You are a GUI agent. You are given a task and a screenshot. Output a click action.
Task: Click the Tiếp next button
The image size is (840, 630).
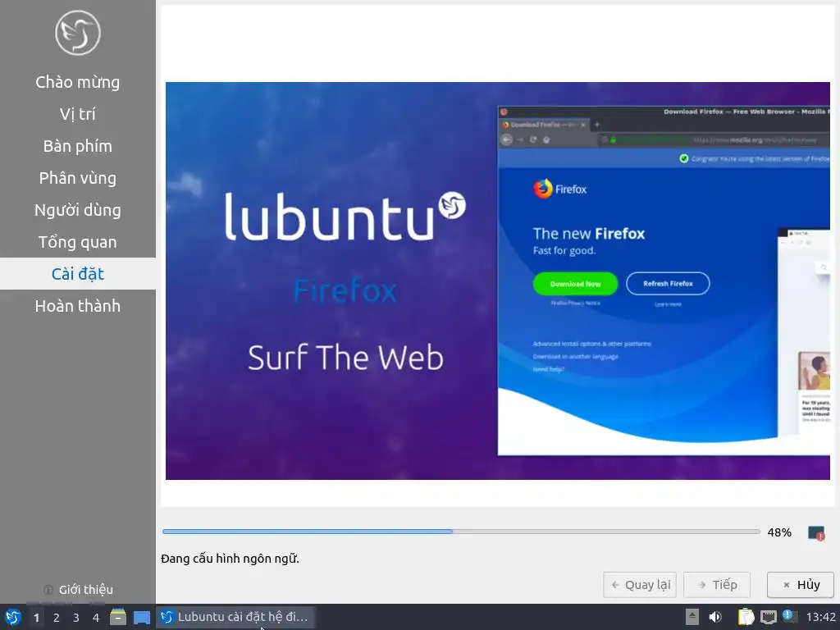(717, 585)
